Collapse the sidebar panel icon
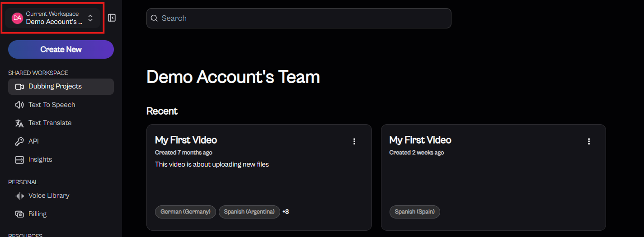This screenshot has width=644, height=237. click(x=112, y=18)
